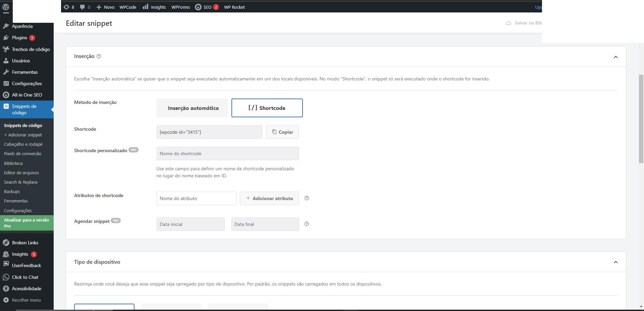
Task: Click the All in One SEO icon
Action: pos(6,95)
